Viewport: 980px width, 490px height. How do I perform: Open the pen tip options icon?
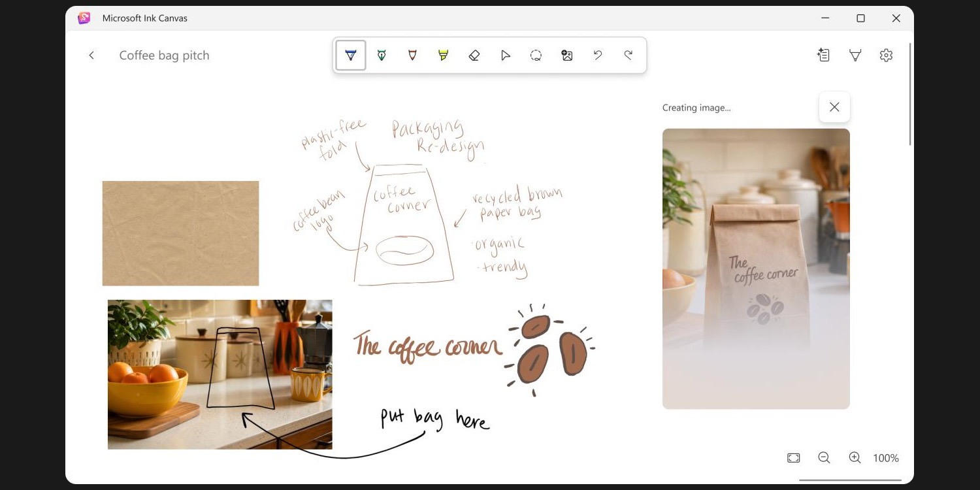[x=855, y=56]
